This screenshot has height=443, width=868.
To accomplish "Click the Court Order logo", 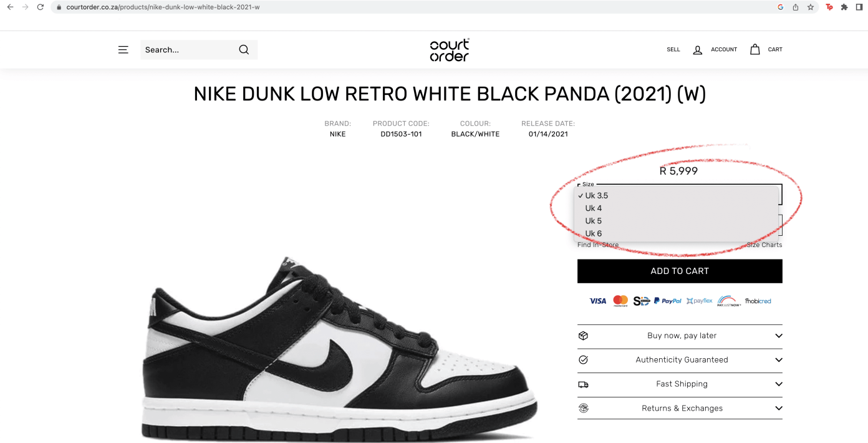I will pos(449,49).
